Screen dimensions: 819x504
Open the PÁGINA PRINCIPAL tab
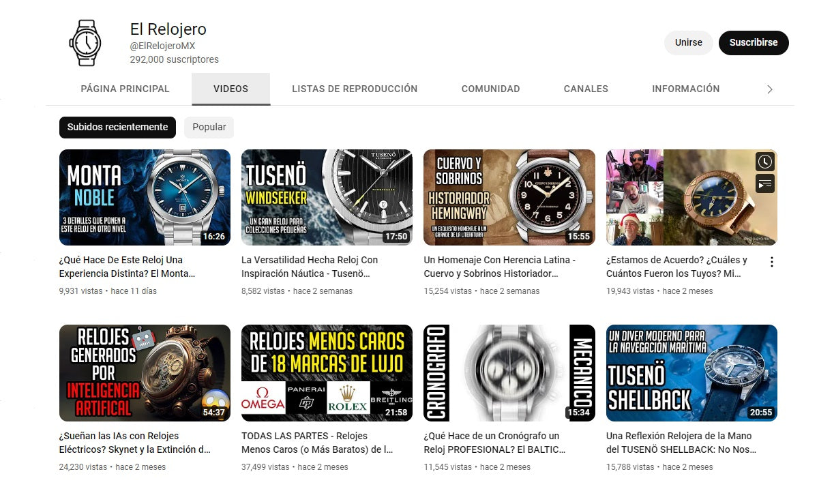pos(125,89)
